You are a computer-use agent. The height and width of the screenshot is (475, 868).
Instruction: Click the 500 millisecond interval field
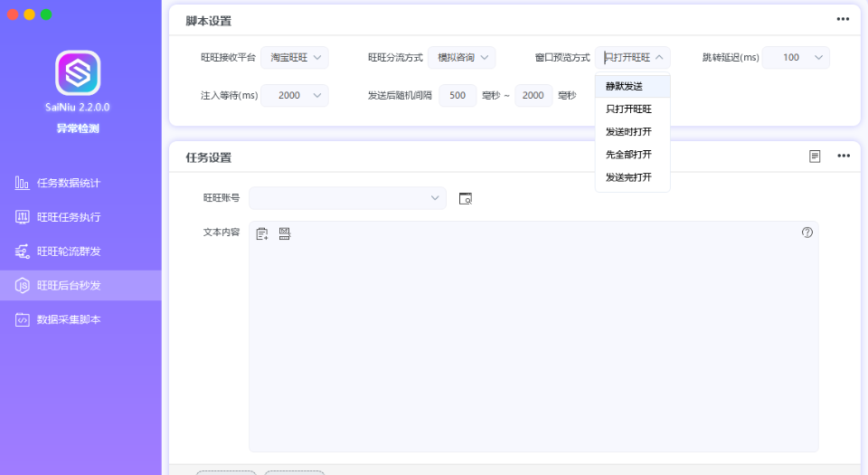[x=458, y=95]
